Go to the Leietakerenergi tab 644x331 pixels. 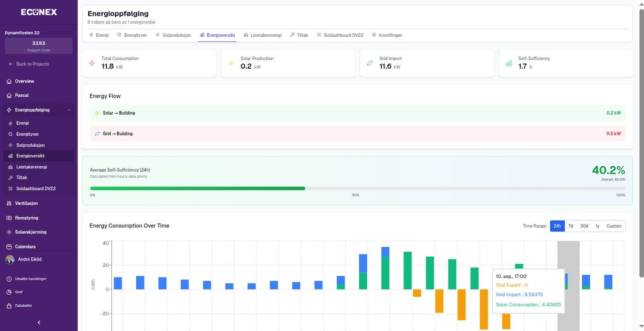pyautogui.click(x=263, y=35)
